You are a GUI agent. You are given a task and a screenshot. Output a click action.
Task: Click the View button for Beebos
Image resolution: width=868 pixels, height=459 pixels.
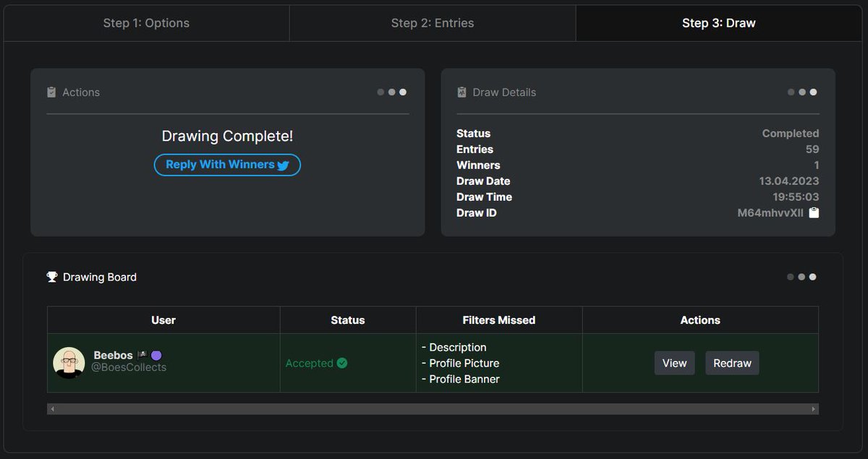coord(674,363)
